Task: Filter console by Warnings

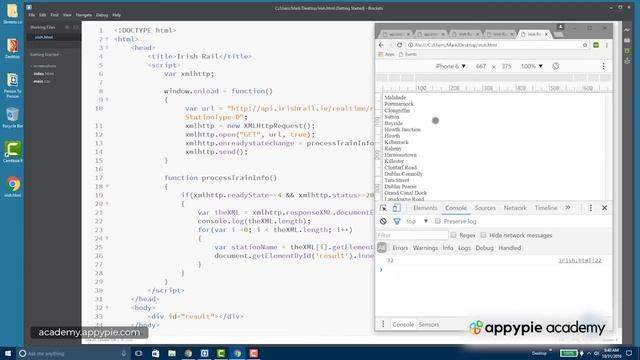Action: [425, 248]
